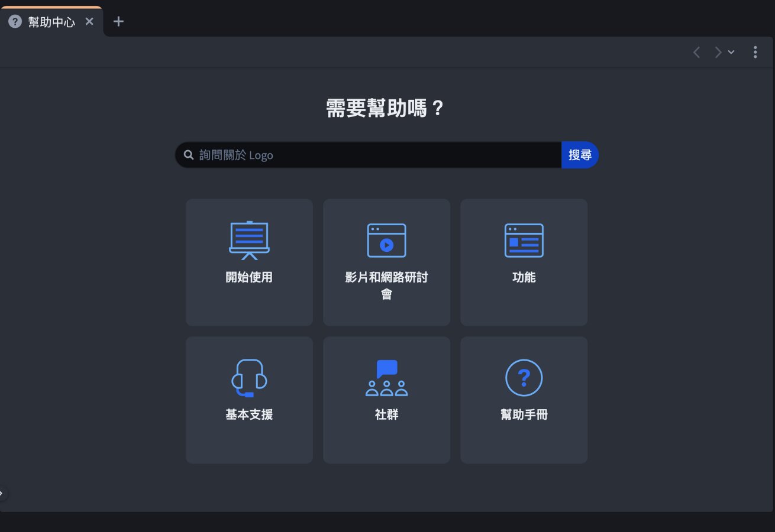
Task: Click the presentation board icon for 開始使用
Action: (x=249, y=240)
